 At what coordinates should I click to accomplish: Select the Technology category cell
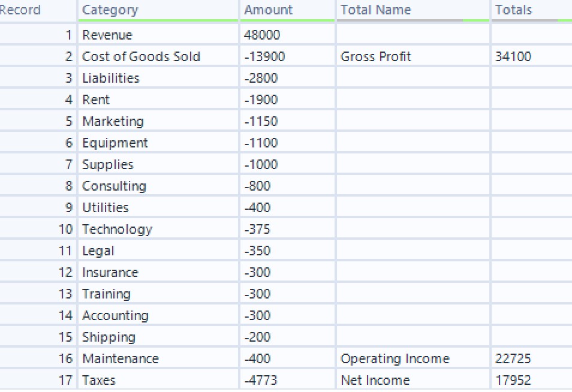pyautogui.click(x=118, y=229)
